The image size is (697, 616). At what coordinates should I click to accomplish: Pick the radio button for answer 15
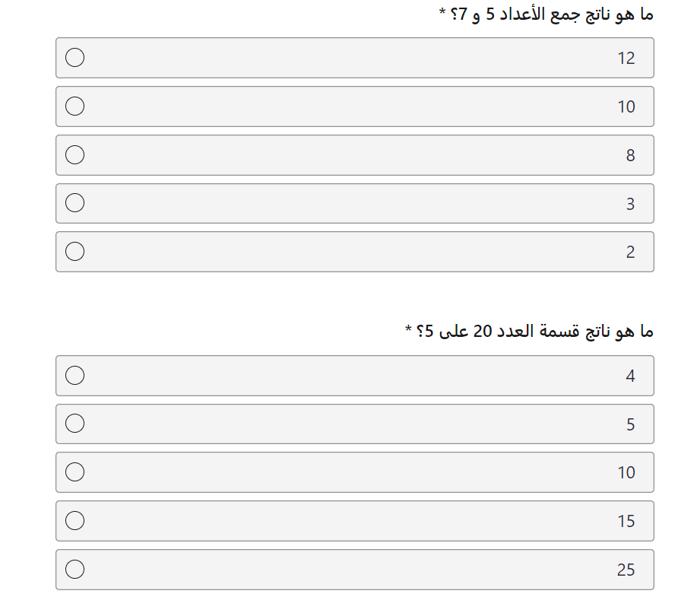(74, 520)
